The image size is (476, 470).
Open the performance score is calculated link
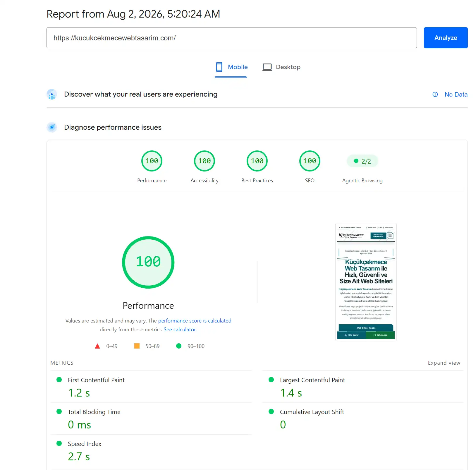(195, 321)
